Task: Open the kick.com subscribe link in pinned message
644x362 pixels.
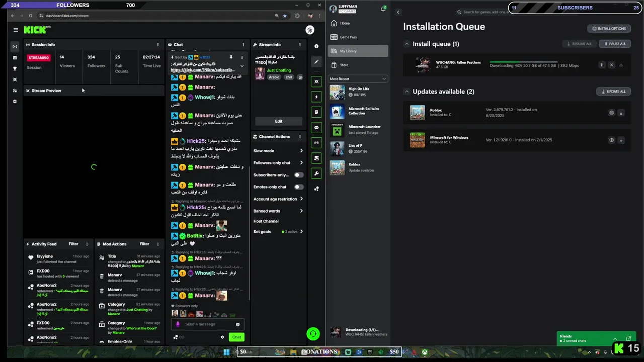Action: click(203, 70)
